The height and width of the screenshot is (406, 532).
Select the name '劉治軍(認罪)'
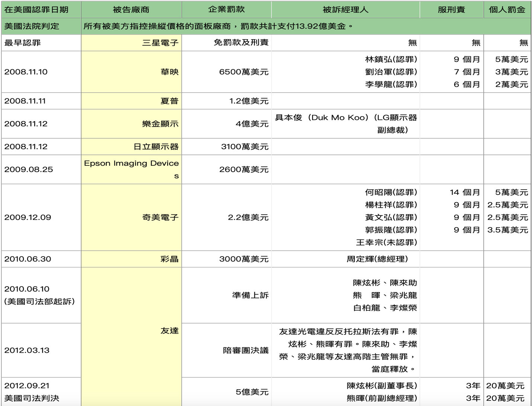pyautogui.click(x=391, y=72)
